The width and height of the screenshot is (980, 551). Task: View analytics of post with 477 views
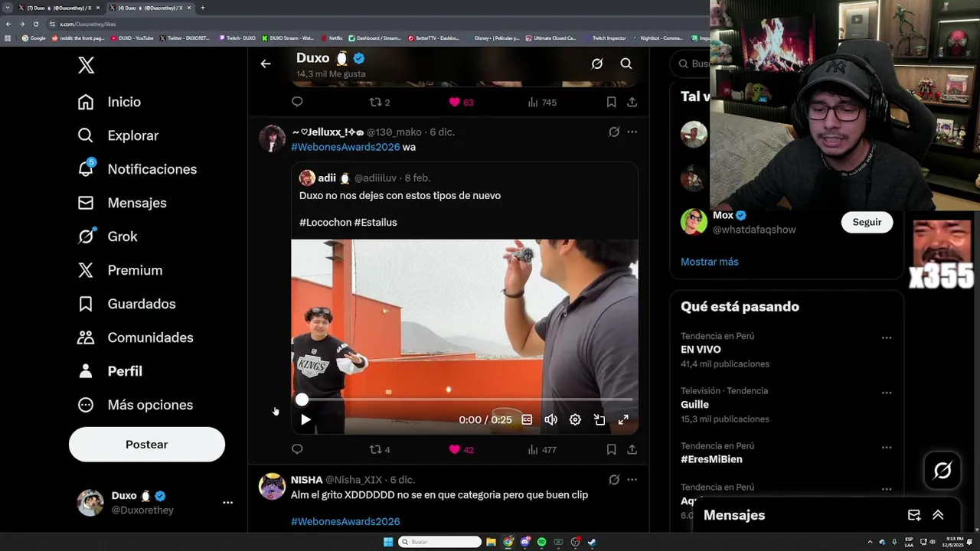click(542, 450)
